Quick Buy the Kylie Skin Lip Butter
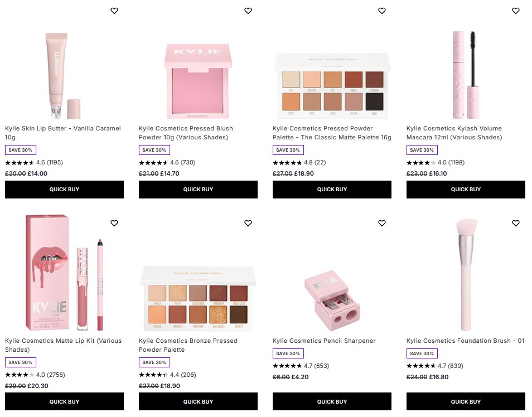This screenshot has width=532, height=417. point(64,190)
